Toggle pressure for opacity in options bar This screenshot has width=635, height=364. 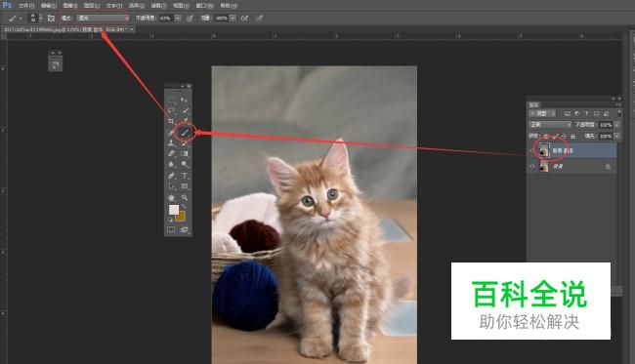coord(190,19)
